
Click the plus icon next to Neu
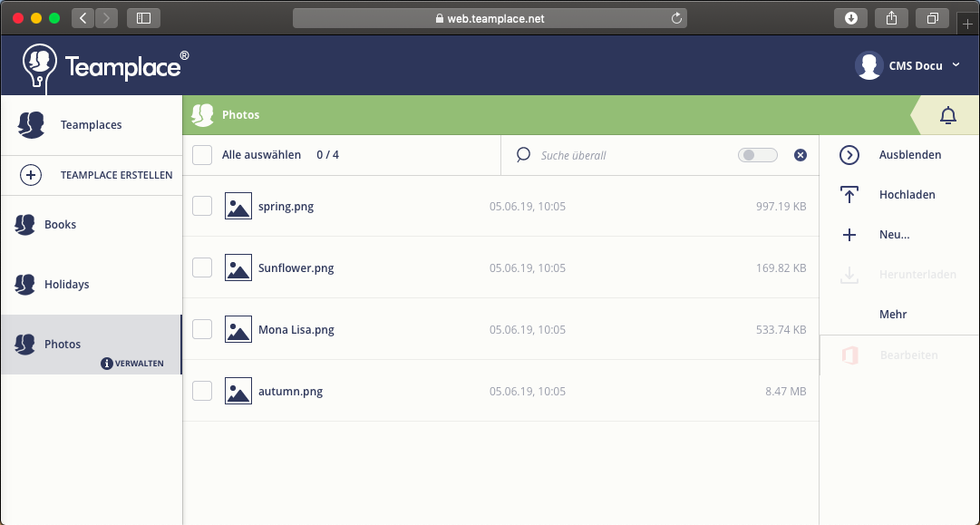pyautogui.click(x=849, y=235)
